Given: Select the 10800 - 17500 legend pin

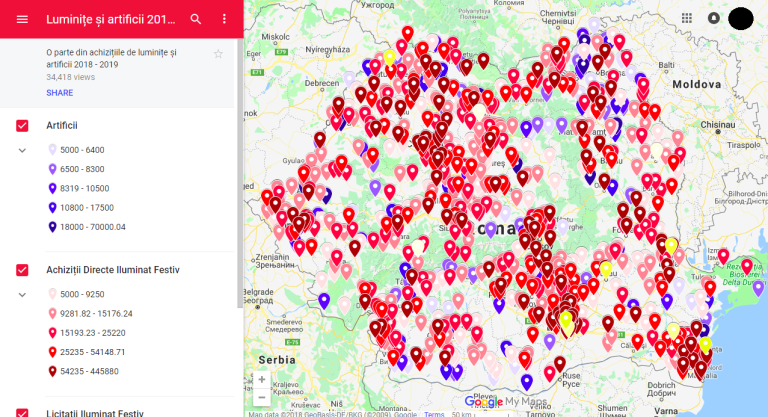Looking at the screenshot, I should tap(52, 208).
